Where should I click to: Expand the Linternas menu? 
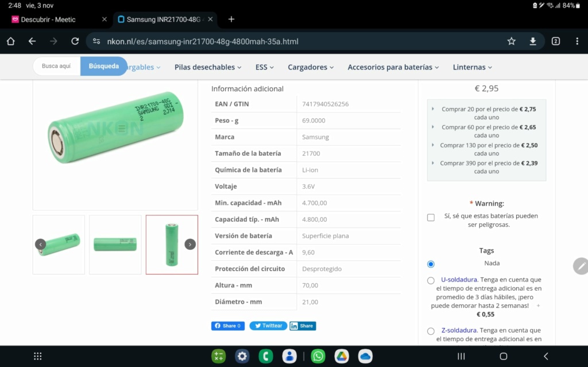(472, 67)
